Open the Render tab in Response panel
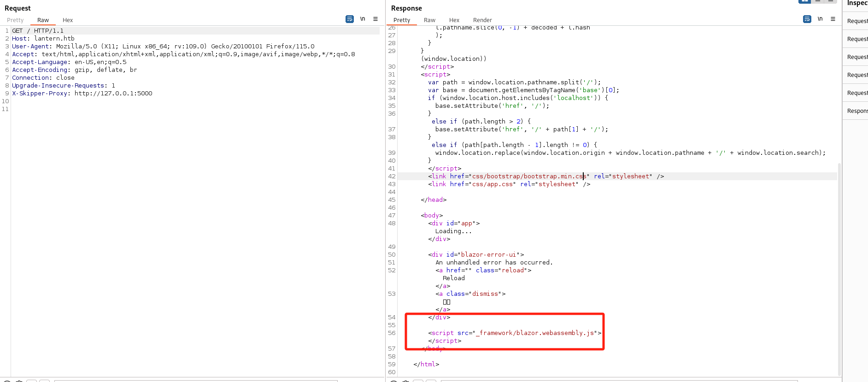The image size is (868, 382). (482, 20)
